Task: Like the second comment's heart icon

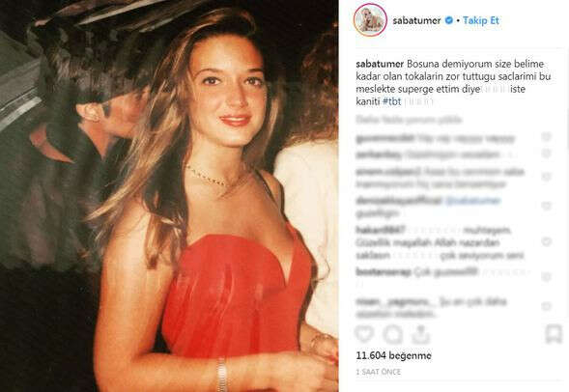Action: [x=546, y=154]
